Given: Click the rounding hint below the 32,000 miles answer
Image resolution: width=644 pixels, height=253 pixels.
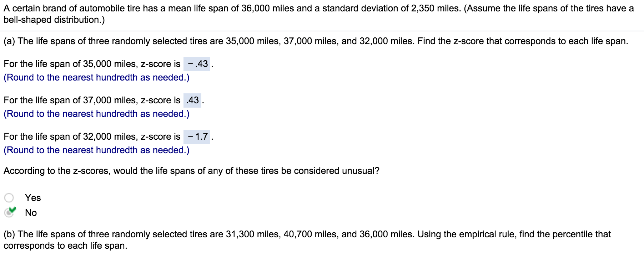Looking at the screenshot, I should (96, 150).
